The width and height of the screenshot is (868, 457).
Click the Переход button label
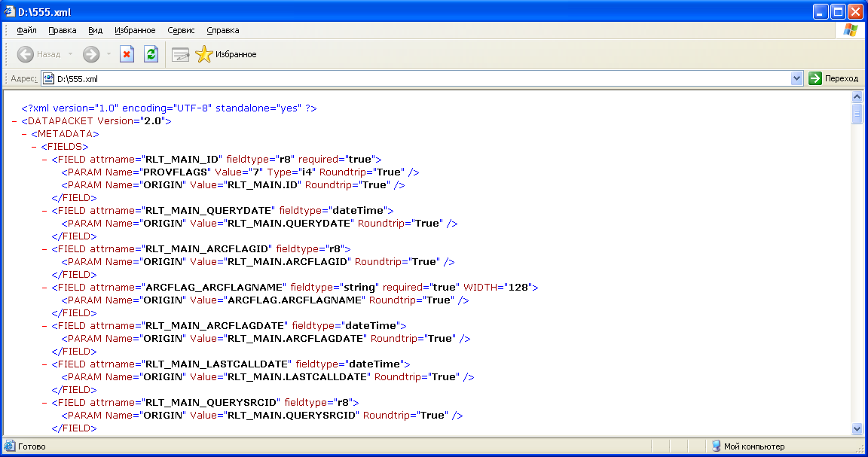tap(842, 78)
